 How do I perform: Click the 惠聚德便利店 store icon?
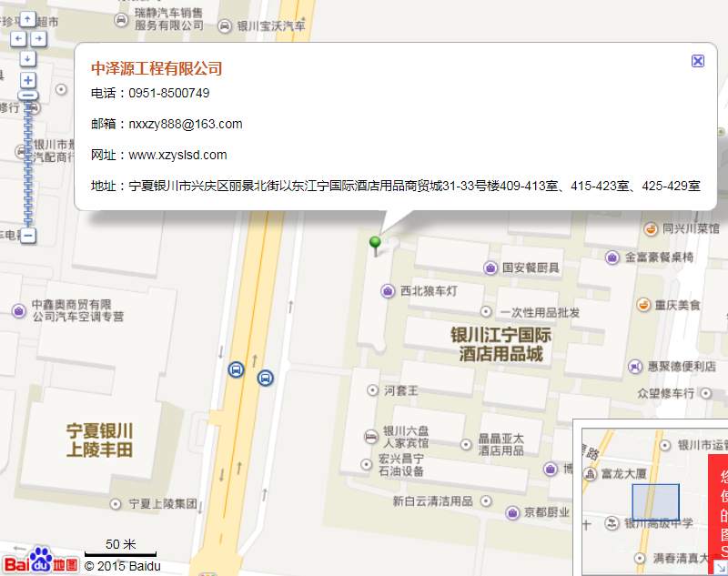635,367
